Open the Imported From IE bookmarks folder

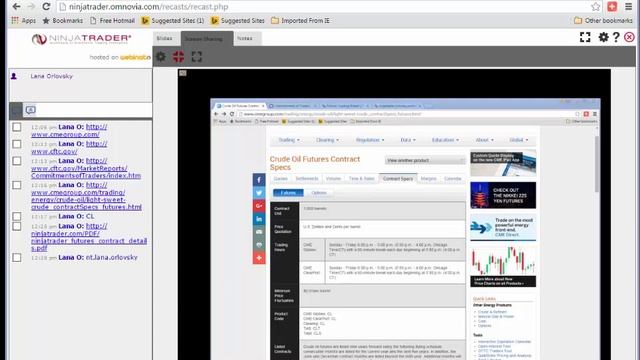(x=300, y=20)
